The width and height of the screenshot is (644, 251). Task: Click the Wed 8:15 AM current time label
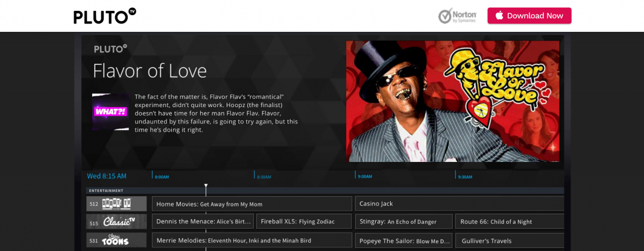click(107, 176)
